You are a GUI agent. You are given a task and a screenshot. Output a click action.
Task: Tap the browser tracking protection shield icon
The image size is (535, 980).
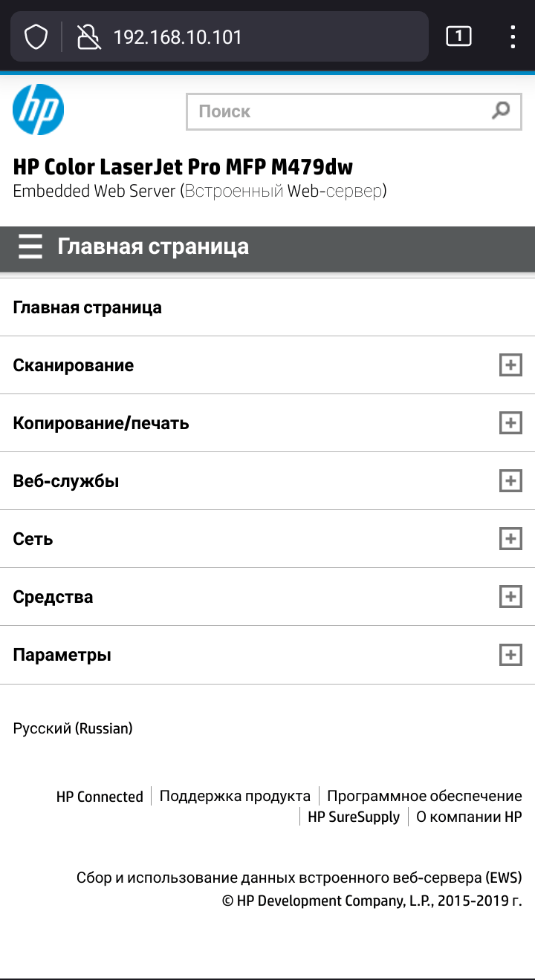click(36, 36)
